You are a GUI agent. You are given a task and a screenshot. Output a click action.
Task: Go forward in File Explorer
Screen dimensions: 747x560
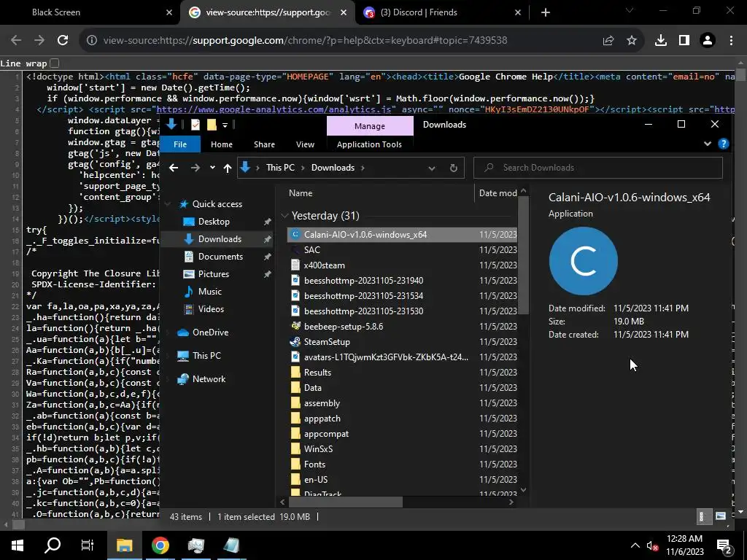point(196,168)
